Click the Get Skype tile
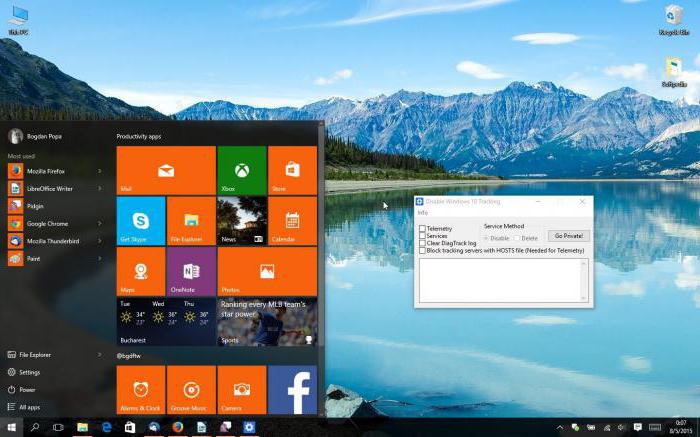This screenshot has width=700, height=437. pyautogui.click(x=141, y=221)
